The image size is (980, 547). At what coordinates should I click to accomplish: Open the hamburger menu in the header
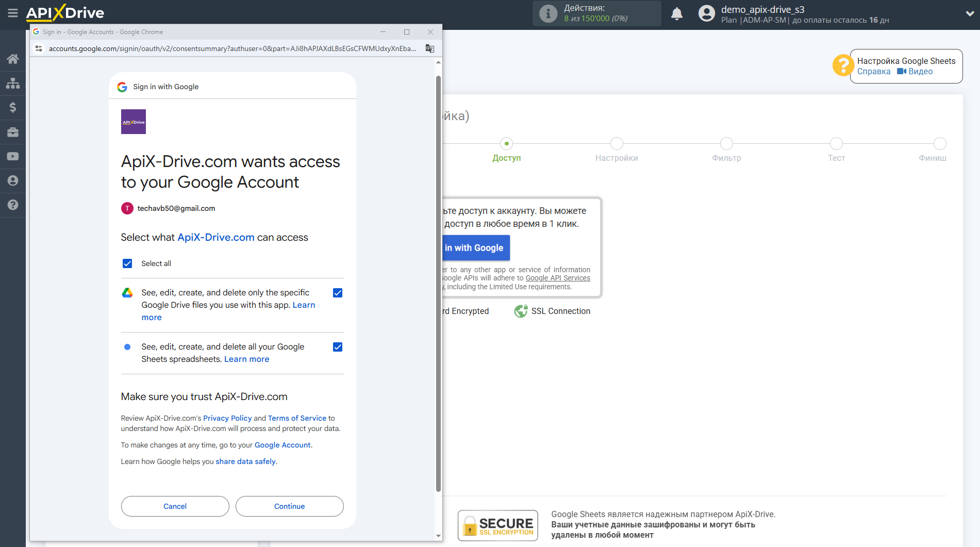(13, 13)
